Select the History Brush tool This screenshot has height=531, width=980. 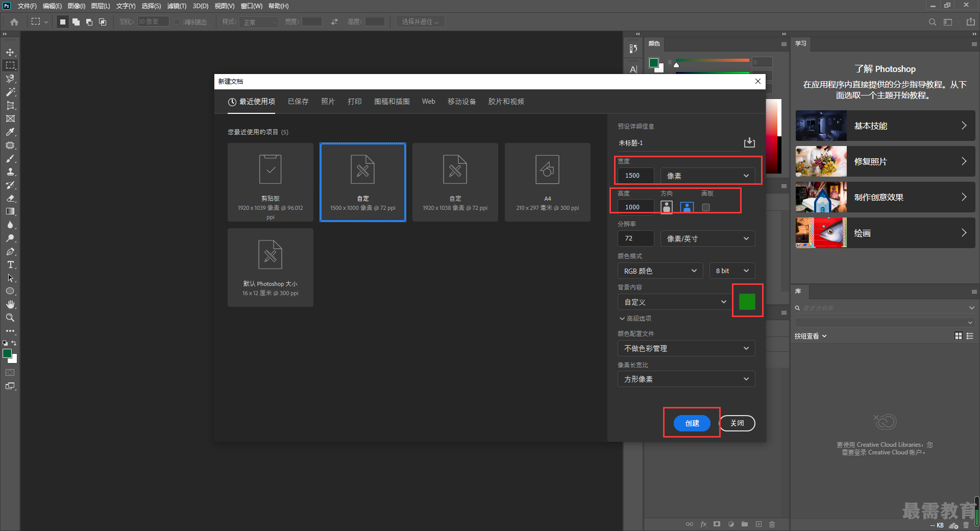tap(10, 185)
